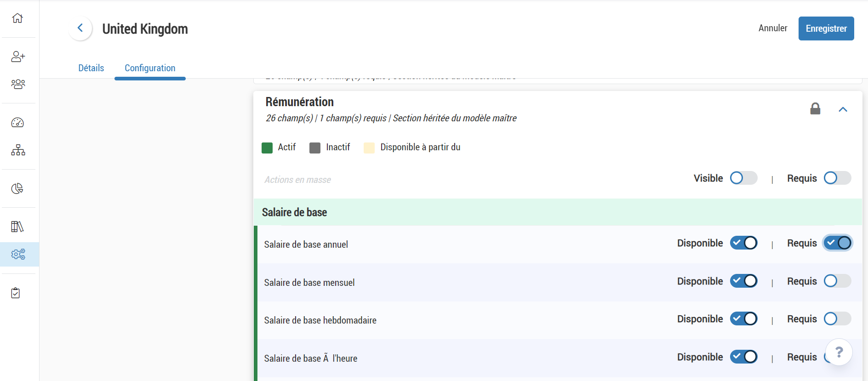Image resolution: width=868 pixels, height=381 pixels.
Task: Disable Disponible for Salaire de base mensuel
Action: click(743, 281)
